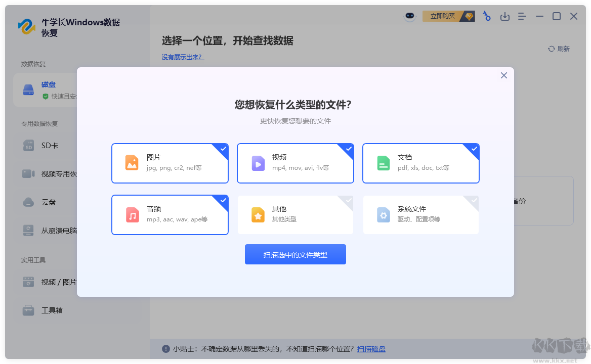Open the 视频/图片 repair tool icon
This screenshot has width=591, height=364.
tap(29, 282)
